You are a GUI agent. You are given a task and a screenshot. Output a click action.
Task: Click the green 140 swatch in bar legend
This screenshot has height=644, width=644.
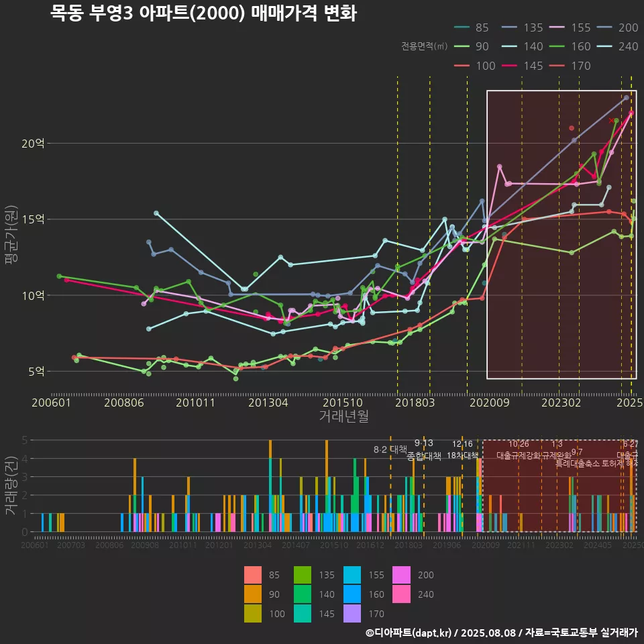pos(303,594)
